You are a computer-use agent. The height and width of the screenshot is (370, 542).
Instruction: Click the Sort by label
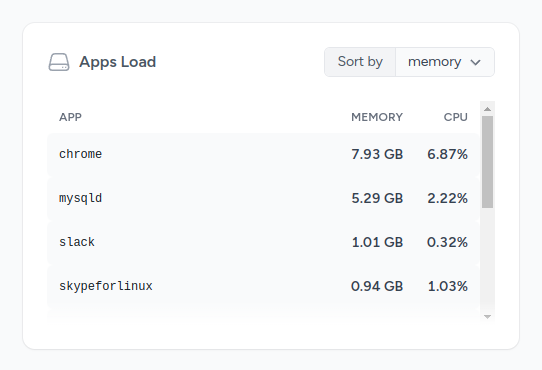click(360, 62)
